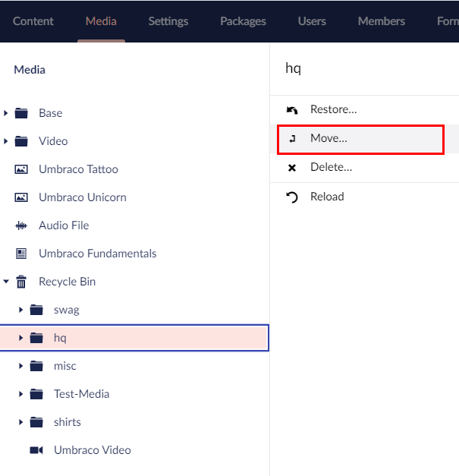
Task: Click the Audio File waveform icon
Action: [x=21, y=225]
